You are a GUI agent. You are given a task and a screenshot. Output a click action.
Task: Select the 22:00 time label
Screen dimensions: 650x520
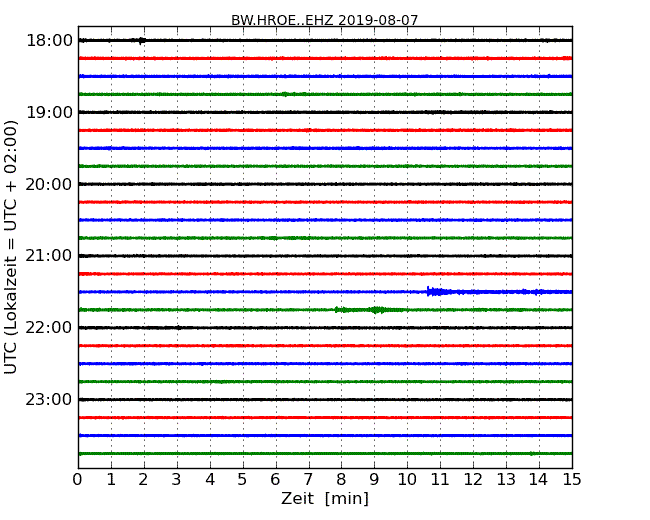point(49,328)
